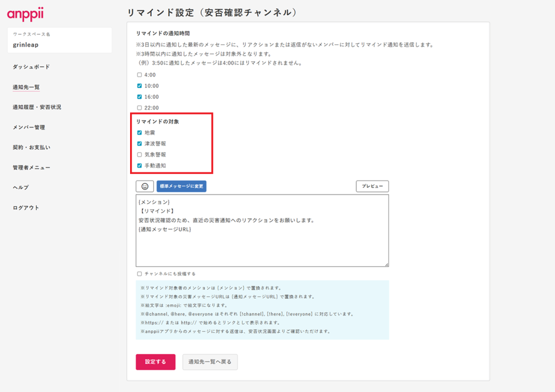Select メンバー管理 from the sidebar
The height and width of the screenshot is (392, 555).
click(x=29, y=127)
